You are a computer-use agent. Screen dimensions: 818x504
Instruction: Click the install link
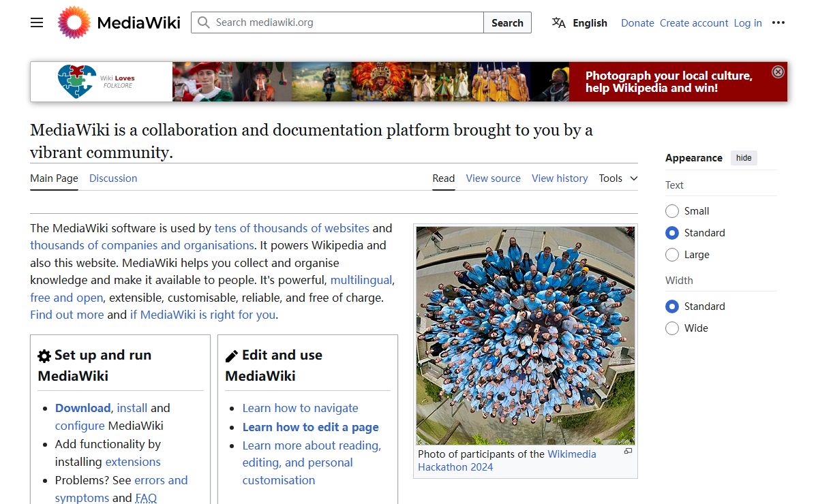click(132, 408)
